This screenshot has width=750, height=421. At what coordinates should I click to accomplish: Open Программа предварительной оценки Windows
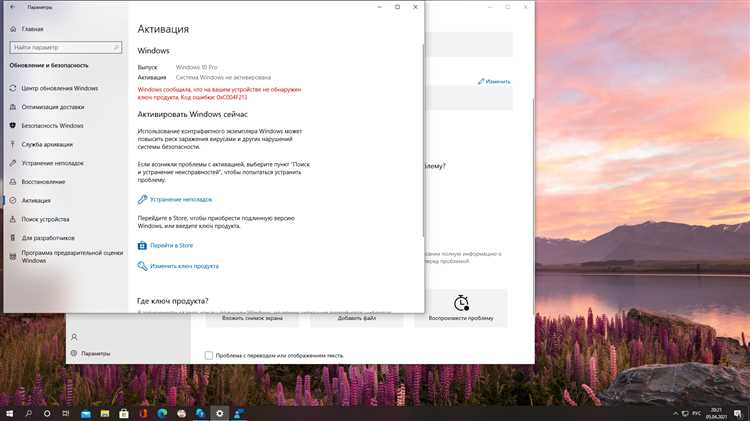coord(72,256)
